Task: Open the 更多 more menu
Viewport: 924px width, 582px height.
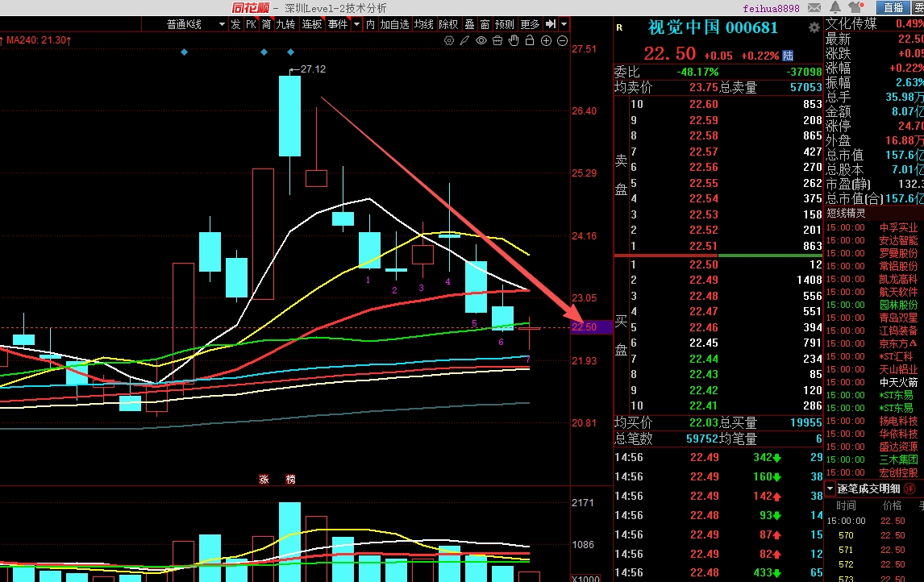Action: (x=530, y=24)
